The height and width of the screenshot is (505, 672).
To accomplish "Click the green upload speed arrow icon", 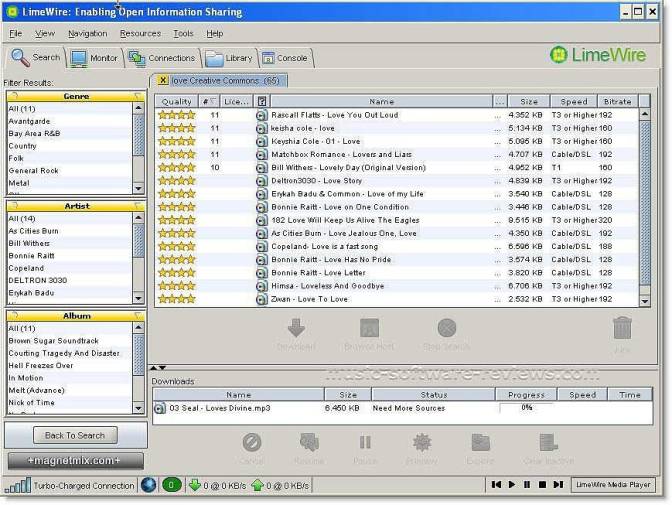I will (x=258, y=485).
